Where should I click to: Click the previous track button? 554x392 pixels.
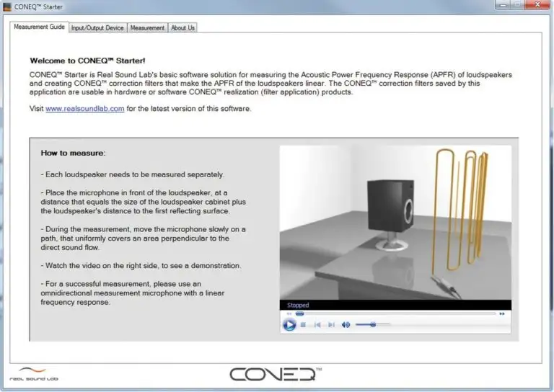[x=317, y=324]
